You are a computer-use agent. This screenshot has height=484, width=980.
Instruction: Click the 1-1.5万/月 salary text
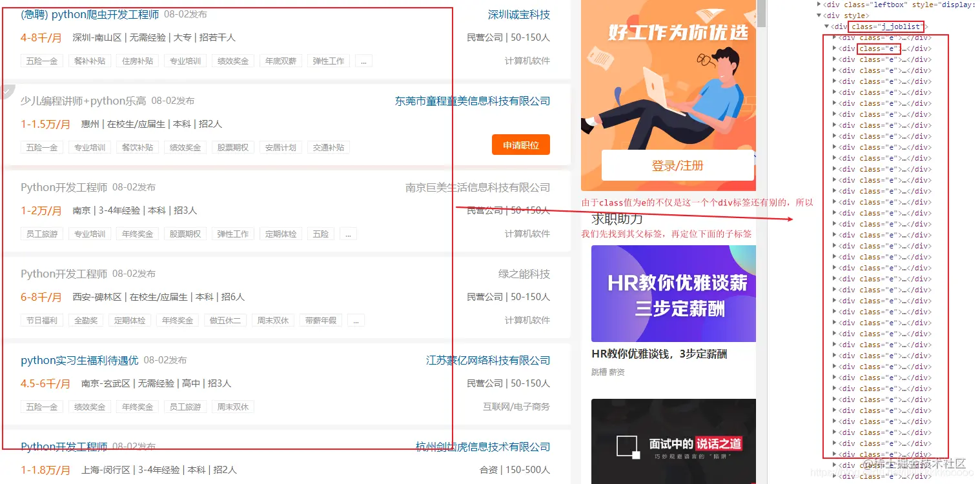(x=45, y=125)
